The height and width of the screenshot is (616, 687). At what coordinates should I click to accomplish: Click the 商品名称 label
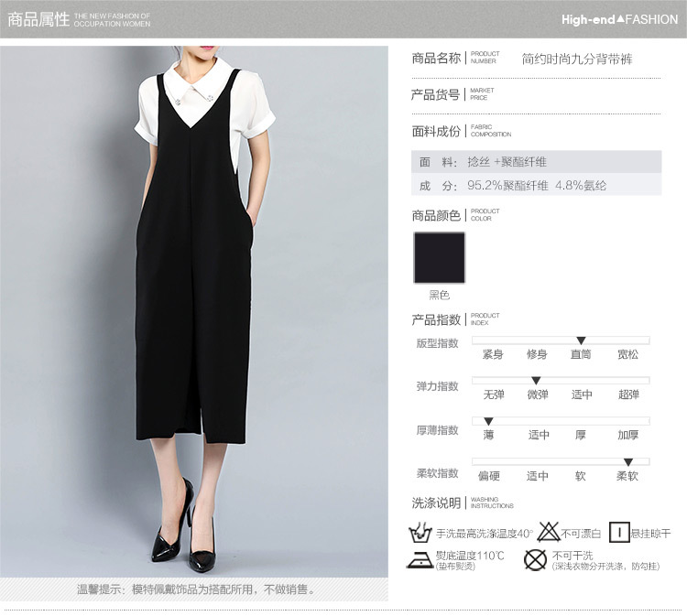(436, 58)
